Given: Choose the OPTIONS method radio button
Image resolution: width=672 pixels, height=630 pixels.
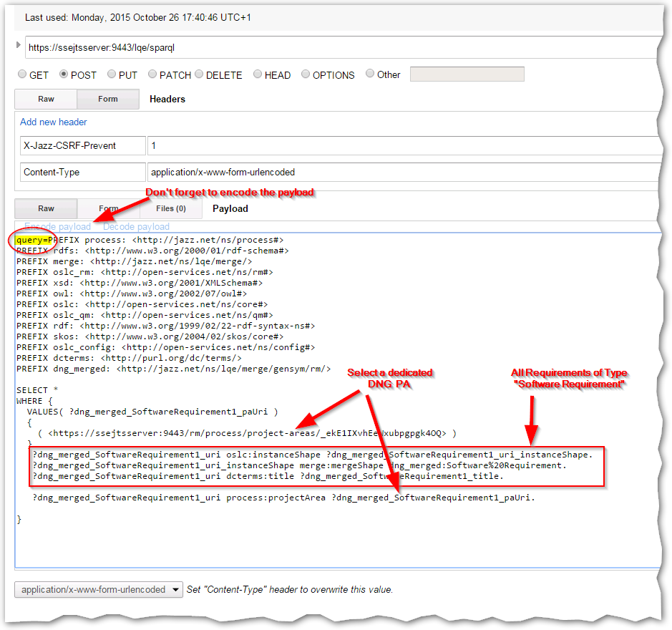Looking at the screenshot, I should 306,74.
